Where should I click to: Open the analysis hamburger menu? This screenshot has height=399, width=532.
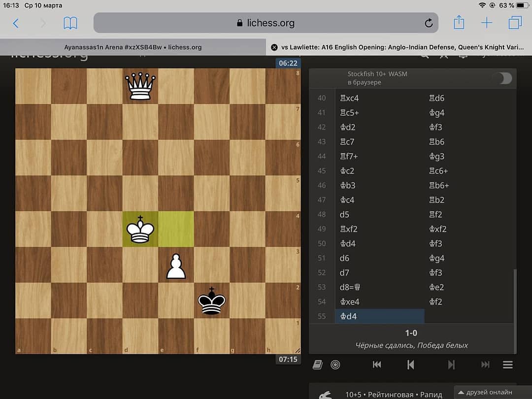(x=507, y=365)
